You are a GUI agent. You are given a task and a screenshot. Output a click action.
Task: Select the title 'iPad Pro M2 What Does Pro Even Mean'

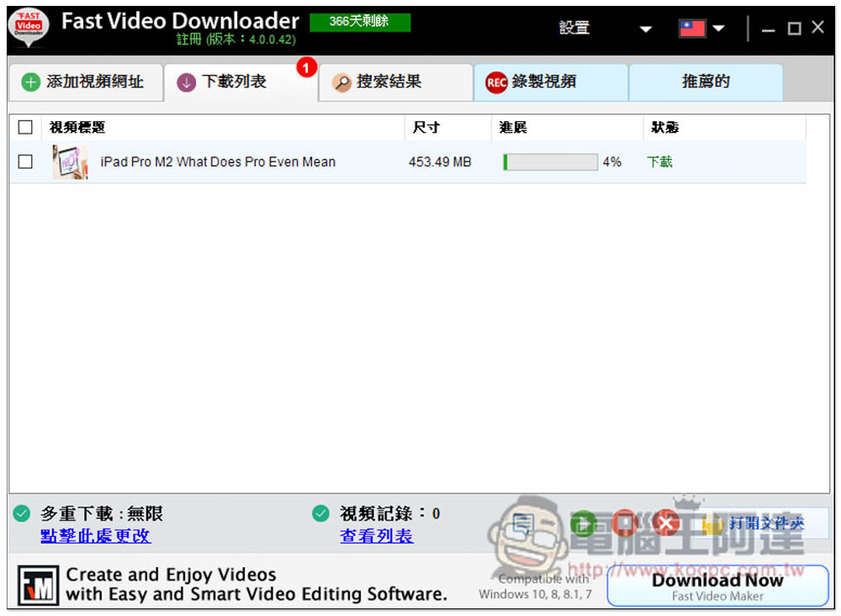218,162
